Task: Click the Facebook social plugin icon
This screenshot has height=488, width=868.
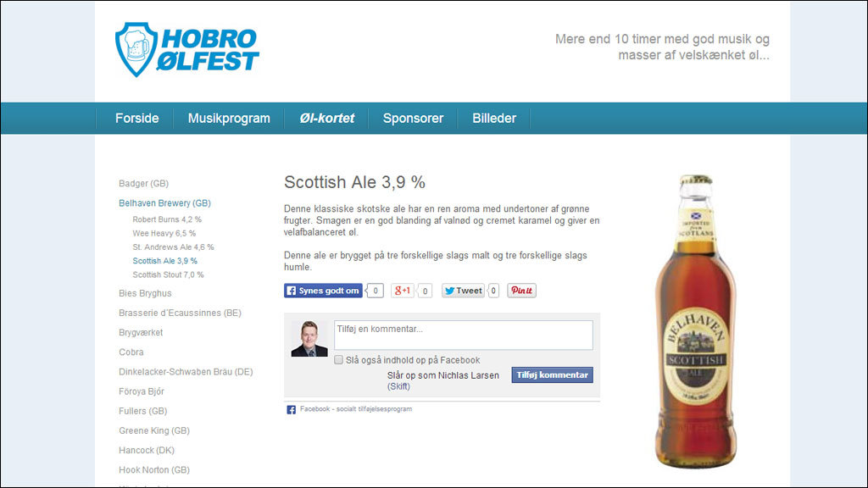Action: 291,409
